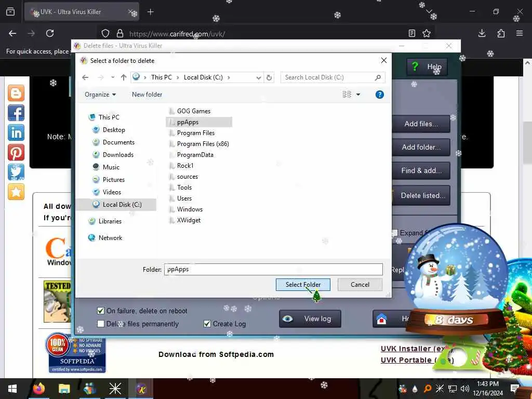Open Windows Start menu

pyautogui.click(x=12, y=389)
